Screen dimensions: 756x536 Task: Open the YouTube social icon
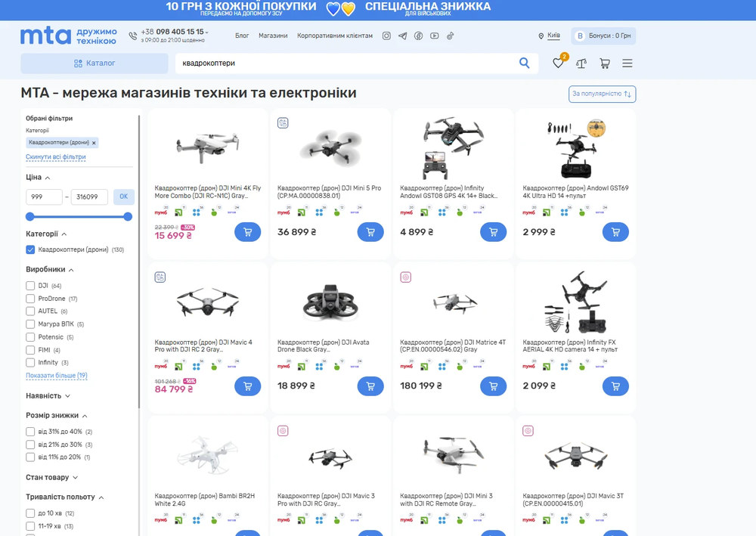pos(435,36)
